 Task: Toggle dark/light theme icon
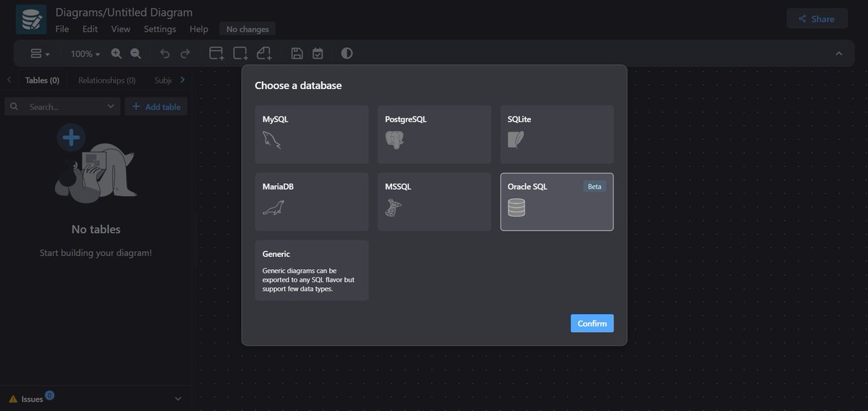coord(347,54)
